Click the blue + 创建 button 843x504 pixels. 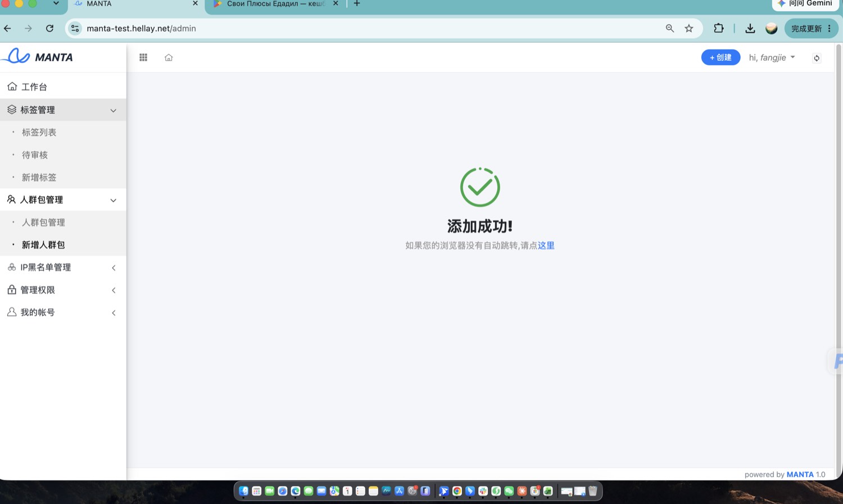(720, 57)
